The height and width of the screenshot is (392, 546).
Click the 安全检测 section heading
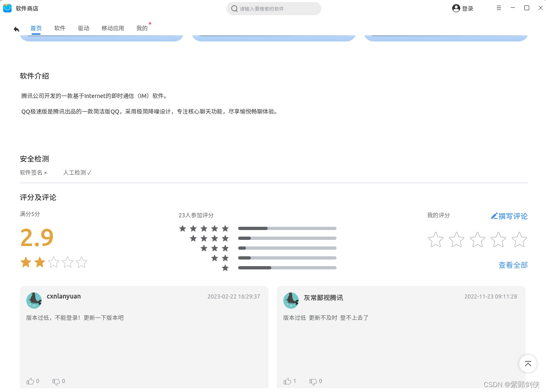click(x=34, y=159)
